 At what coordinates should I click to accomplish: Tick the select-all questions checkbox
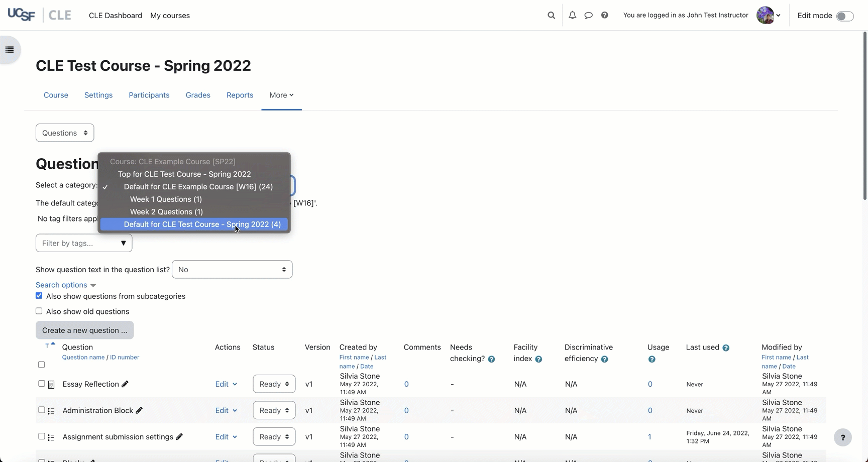41,365
